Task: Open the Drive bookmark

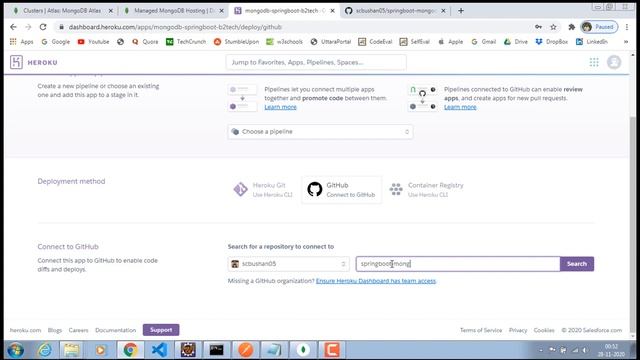Action: point(516,42)
